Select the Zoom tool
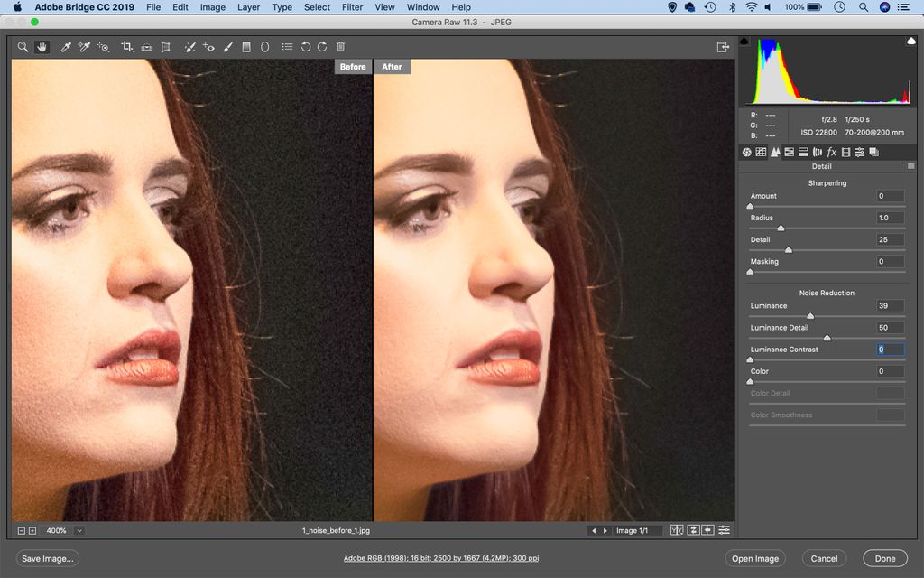This screenshot has width=924, height=578. tap(23, 47)
